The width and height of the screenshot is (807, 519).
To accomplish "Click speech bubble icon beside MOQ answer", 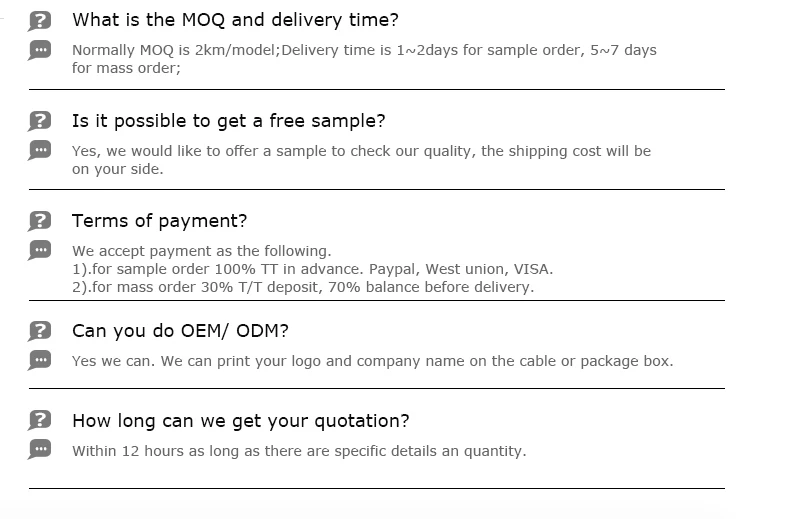I will pos(40,49).
